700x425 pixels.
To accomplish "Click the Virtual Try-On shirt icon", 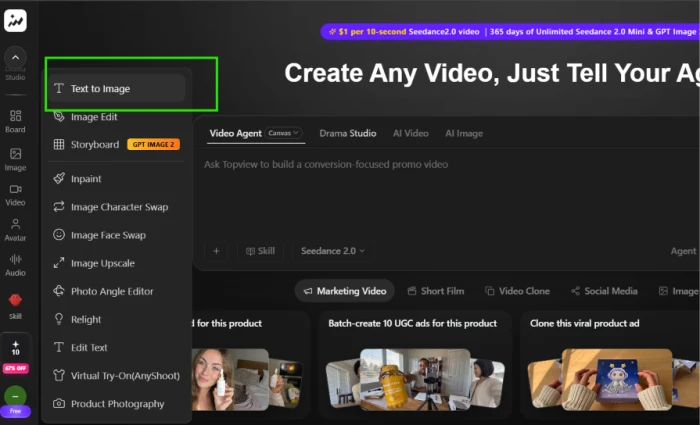I will click(x=59, y=375).
